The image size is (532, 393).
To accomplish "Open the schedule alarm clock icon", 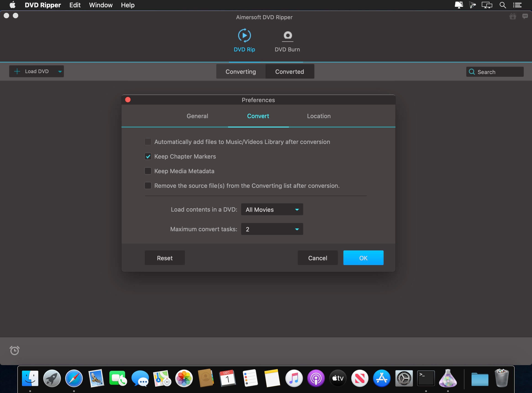I will click(15, 351).
